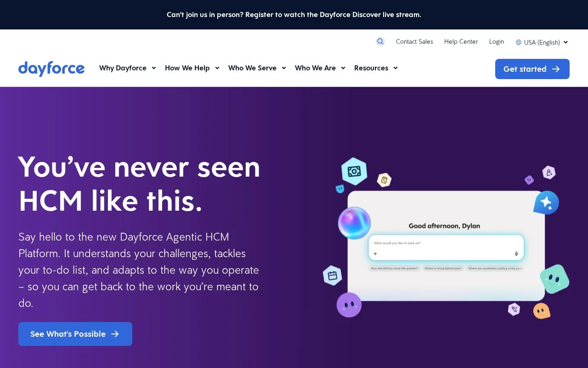
Task: Click the Dayforce Discover live stream banner
Action: (294, 15)
